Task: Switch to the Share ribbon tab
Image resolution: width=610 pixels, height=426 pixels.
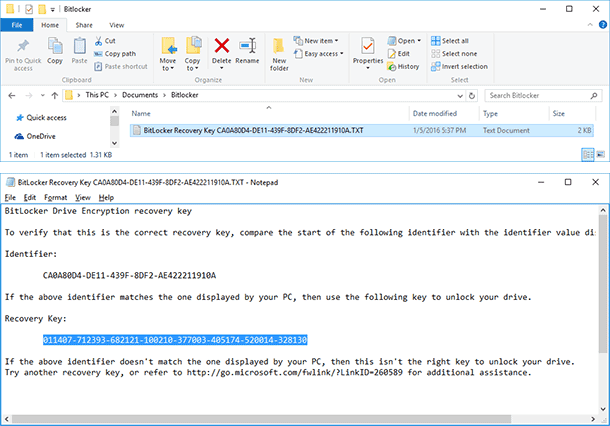Action: [x=84, y=25]
